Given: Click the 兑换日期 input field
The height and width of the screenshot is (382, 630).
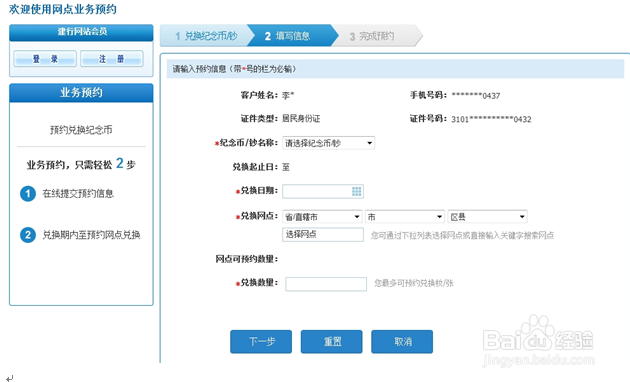Looking at the screenshot, I should (323, 192).
